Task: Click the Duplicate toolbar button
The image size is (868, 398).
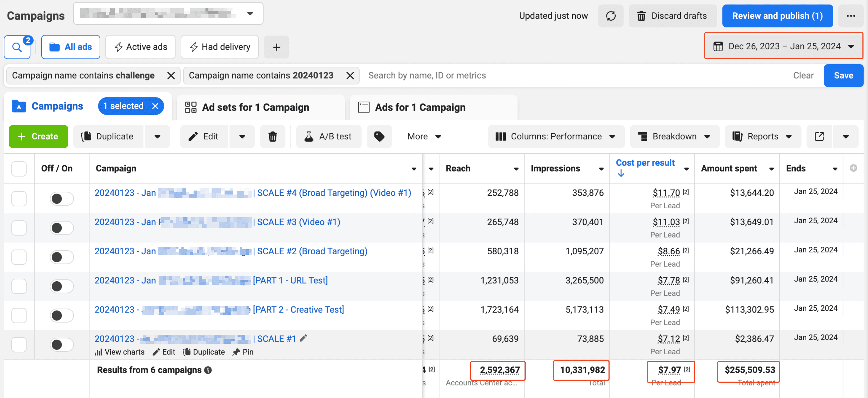Action: [x=108, y=136]
